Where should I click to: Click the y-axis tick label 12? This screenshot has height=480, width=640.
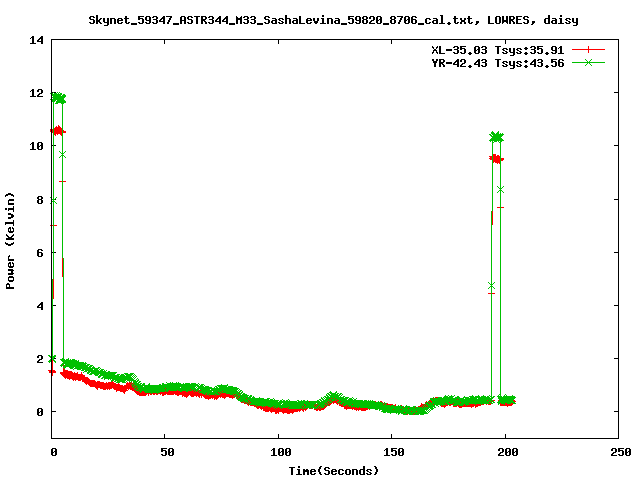click(36, 93)
